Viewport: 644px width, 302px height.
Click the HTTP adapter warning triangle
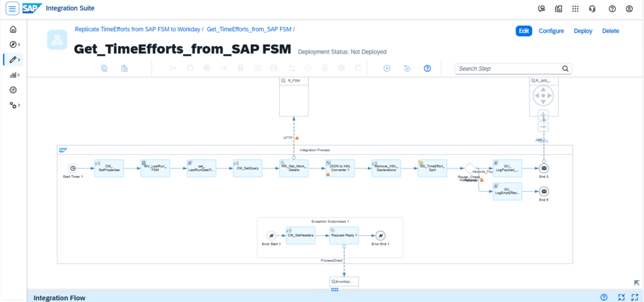297,138
